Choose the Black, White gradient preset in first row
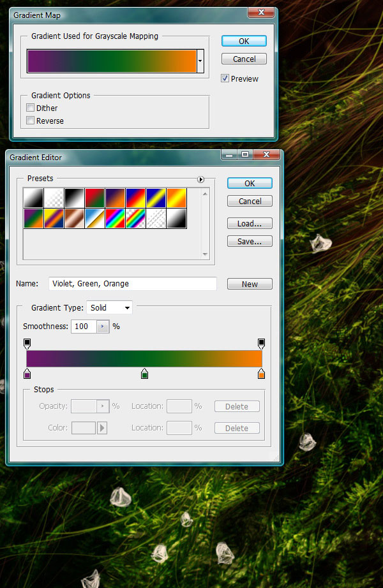 [x=74, y=198]
